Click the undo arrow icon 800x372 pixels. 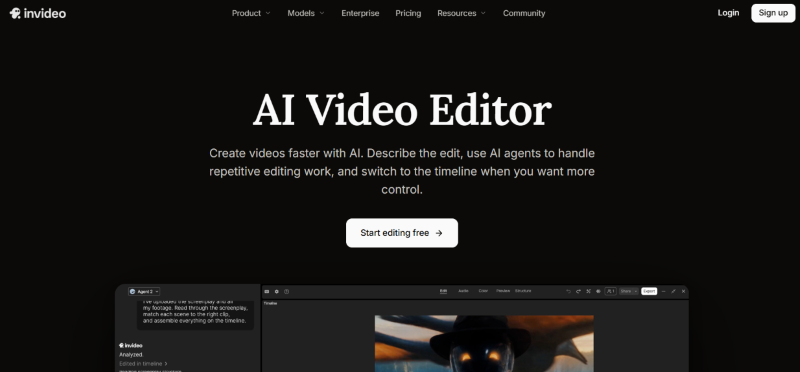pyautogui.click(x=568, y=291)
